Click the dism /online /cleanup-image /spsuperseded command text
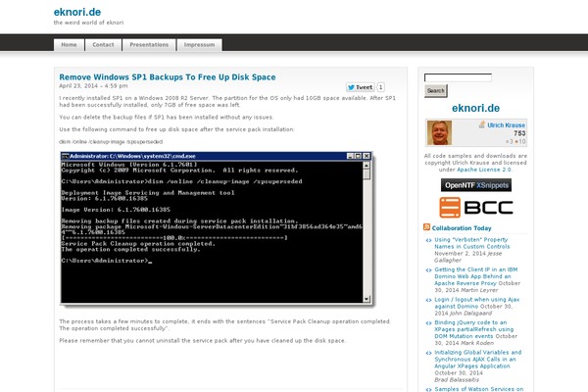The height and width of the screenshot is (392, 588). tap(111, 142)
